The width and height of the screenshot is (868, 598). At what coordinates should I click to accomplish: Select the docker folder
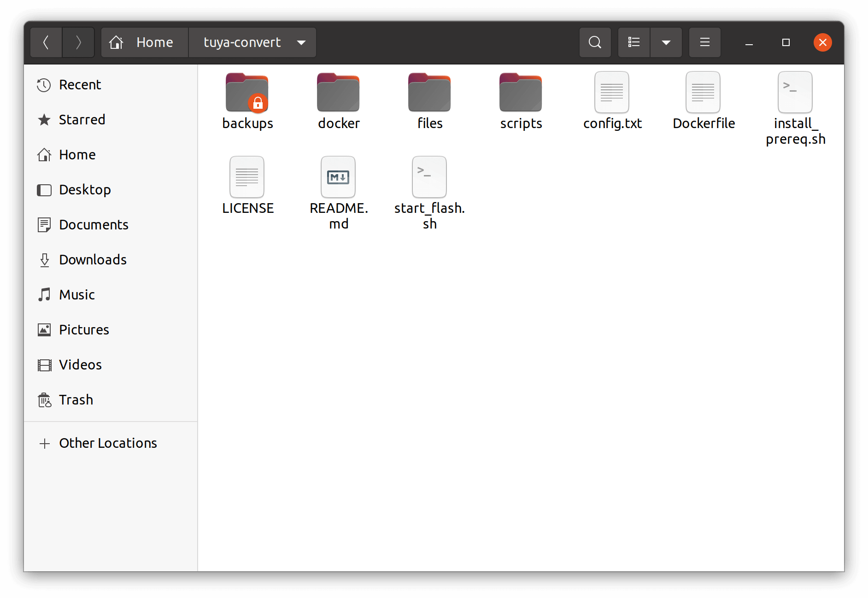(338, 94)
